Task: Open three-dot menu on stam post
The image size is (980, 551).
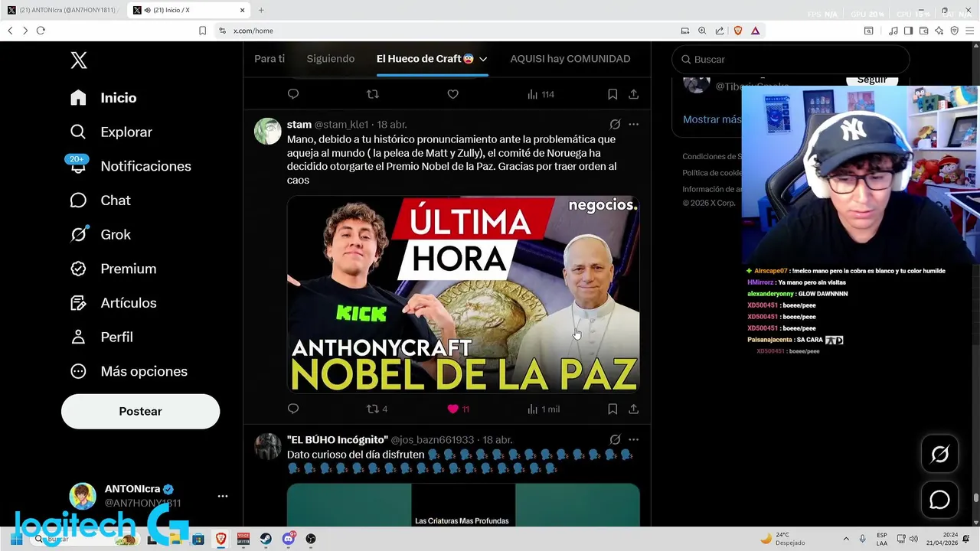Action: [x=634, y=124]
